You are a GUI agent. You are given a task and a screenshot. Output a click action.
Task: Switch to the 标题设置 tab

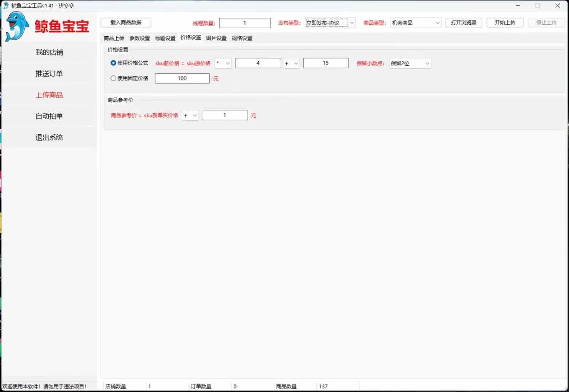click(x=165, y=38)
